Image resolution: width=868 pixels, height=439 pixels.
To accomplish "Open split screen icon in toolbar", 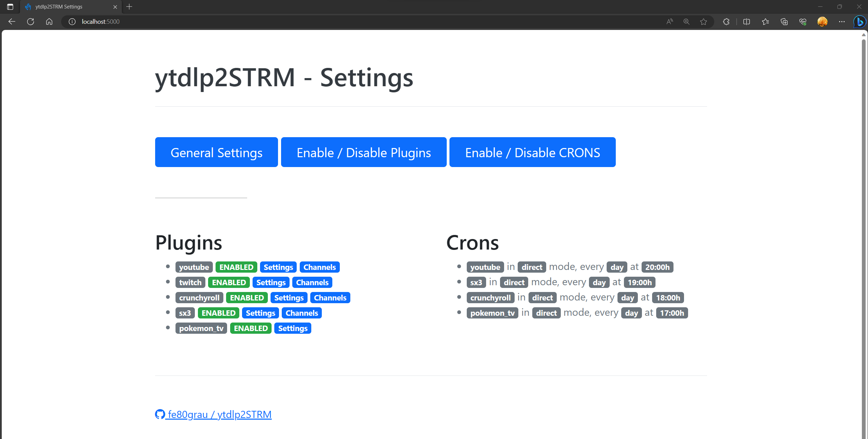I will tap(746, 22).
